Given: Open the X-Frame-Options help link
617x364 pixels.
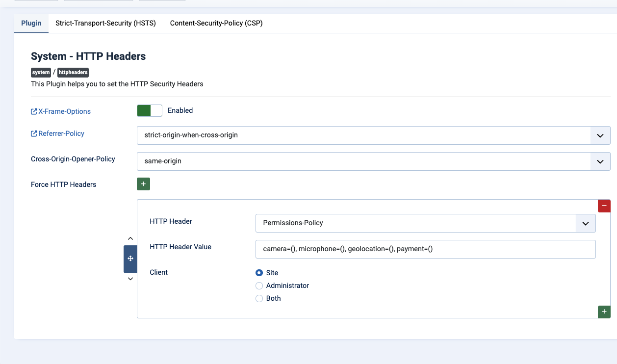Looking at the screenshot, I should pos(64,111).
